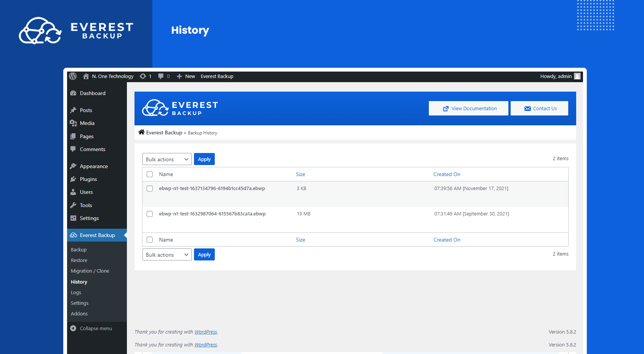The width and height of the screenshot is (644, 354).
Task: Click the Plugins plug icon in sidebar
Action: click(73, 179)
